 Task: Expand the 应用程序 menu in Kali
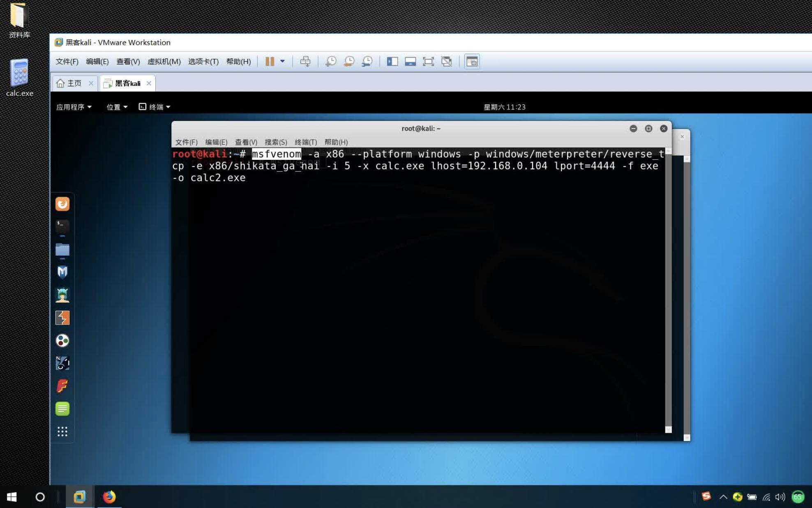tap(74, 107)
